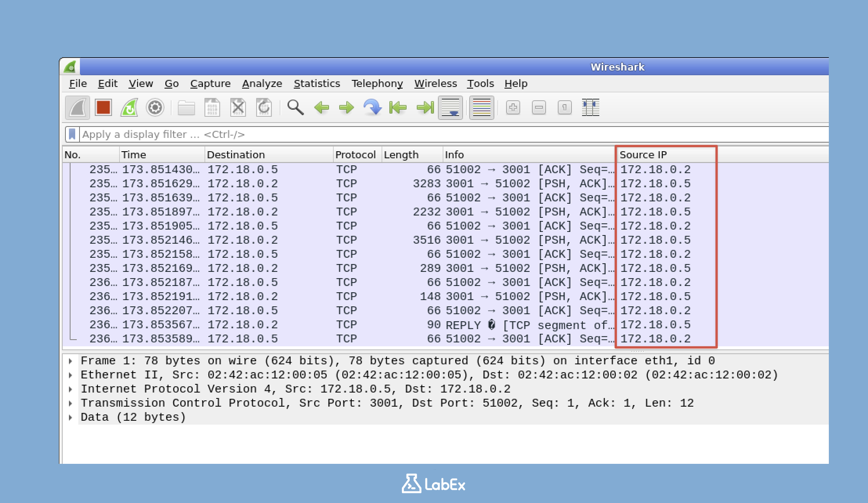Screen dimensions: 868x503
Task: Open a capture file folder icon
Action: point(186,108)
